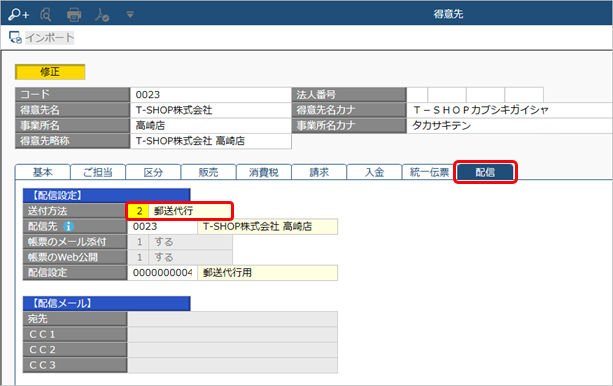Select the 配信 tab
The width and height of the screenshot is (613, 386).
tap(485, 172)
